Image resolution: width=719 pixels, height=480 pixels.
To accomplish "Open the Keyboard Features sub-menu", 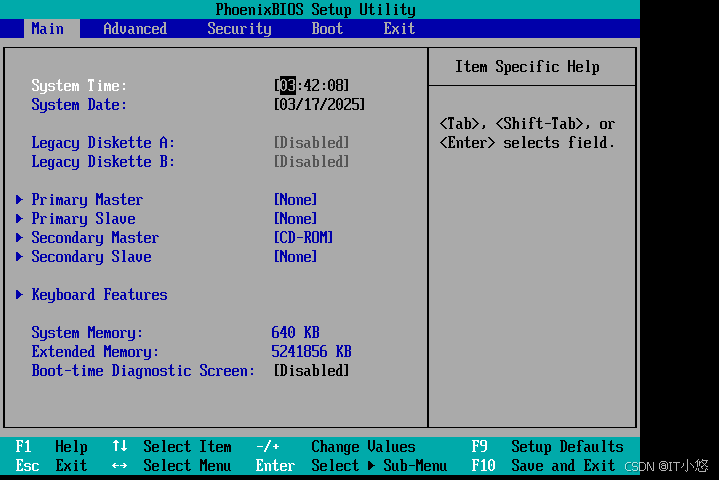I will [100, 295].
